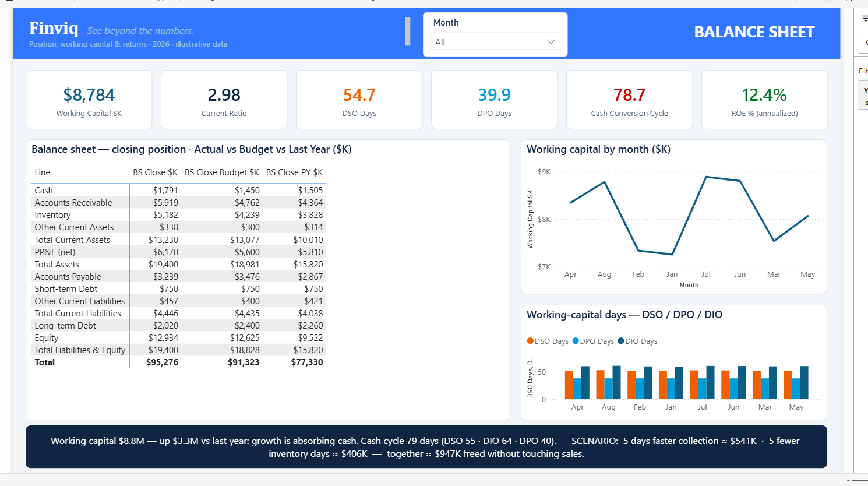This screenshot has width=868, height=486.
Task: Click the light blue DPO Days legend marker
Action: tap(576, 341)
